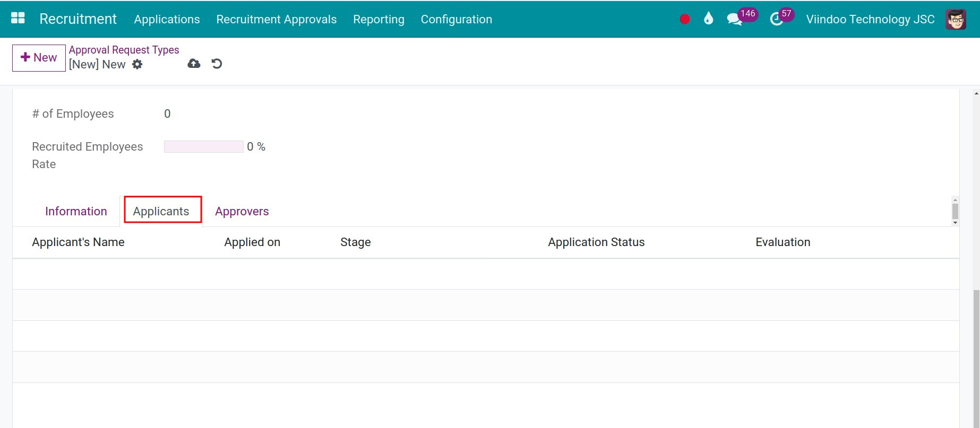
Task: Save record manually with cloud icon
Action: click(x=194, y=64)
